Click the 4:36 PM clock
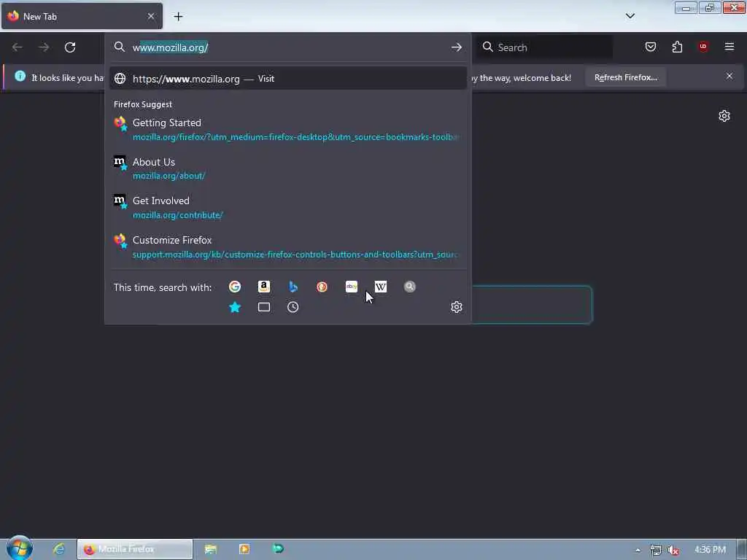The width and height of the screenshot is (747, 560). (710, 550)
